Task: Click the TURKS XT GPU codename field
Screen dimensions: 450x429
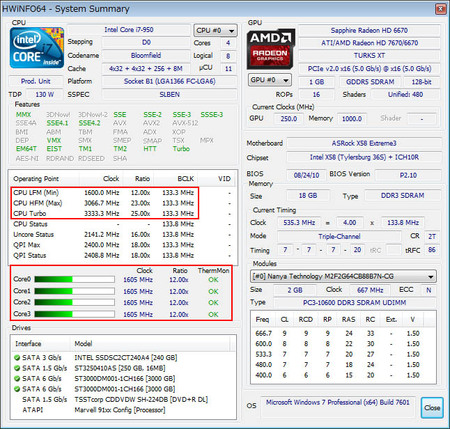Action: [369, 56]
